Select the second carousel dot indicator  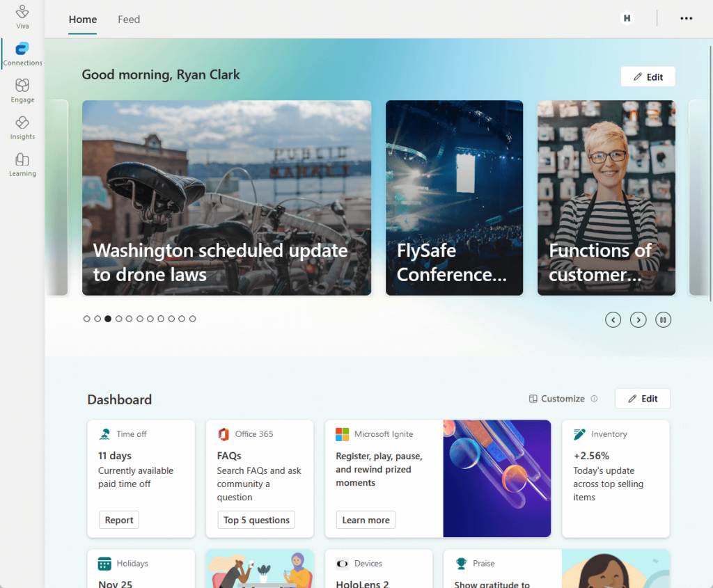(97, 319)
